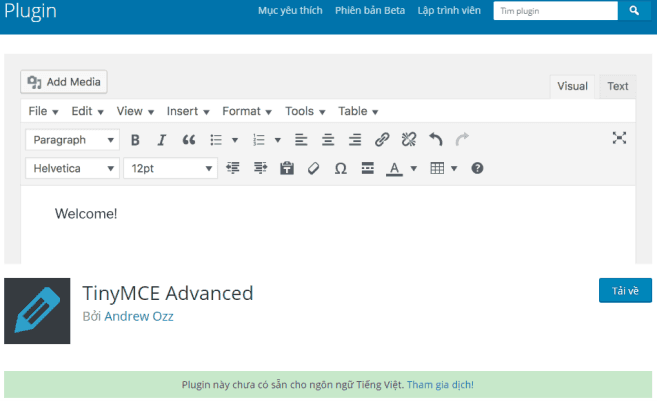Expand bulleted list style options arrow
The height and width of the screenshot is (401, 657).
point(235,140)
